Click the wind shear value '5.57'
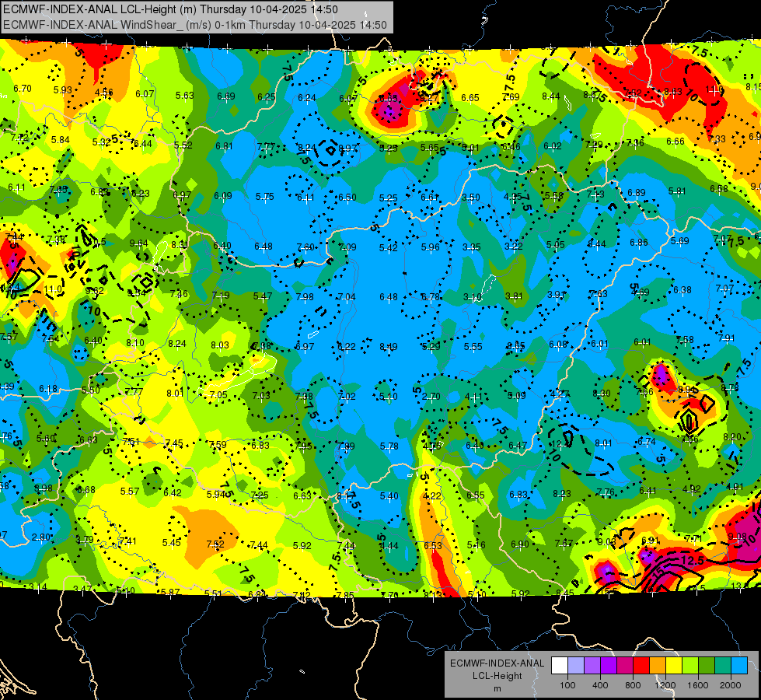Viewport: 761px width, 700px height. click(x=130, y=491)
